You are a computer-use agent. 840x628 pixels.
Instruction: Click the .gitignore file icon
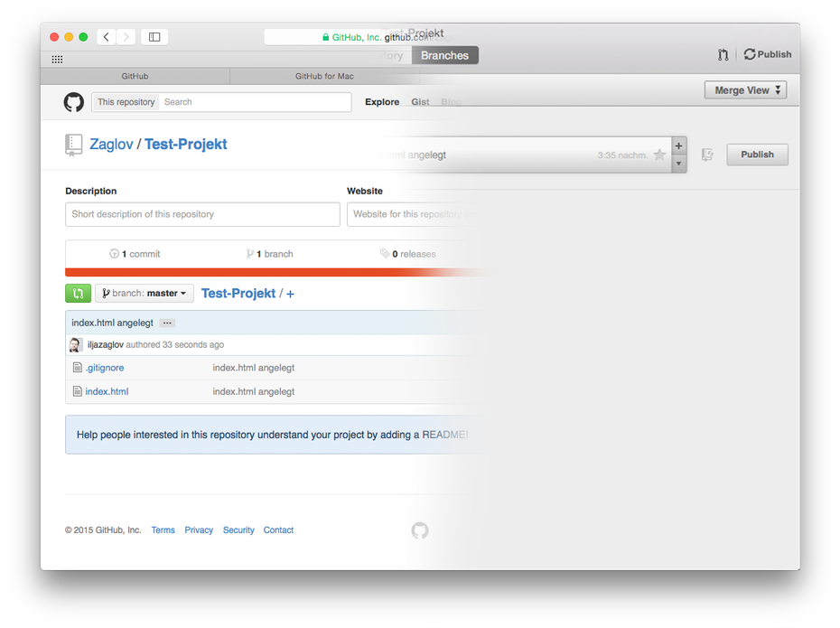[78, 368]
